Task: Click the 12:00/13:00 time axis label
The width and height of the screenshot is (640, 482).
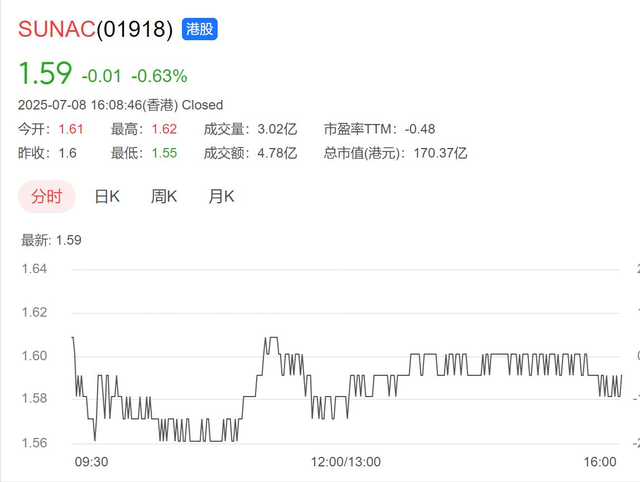Action: point(346,462)
